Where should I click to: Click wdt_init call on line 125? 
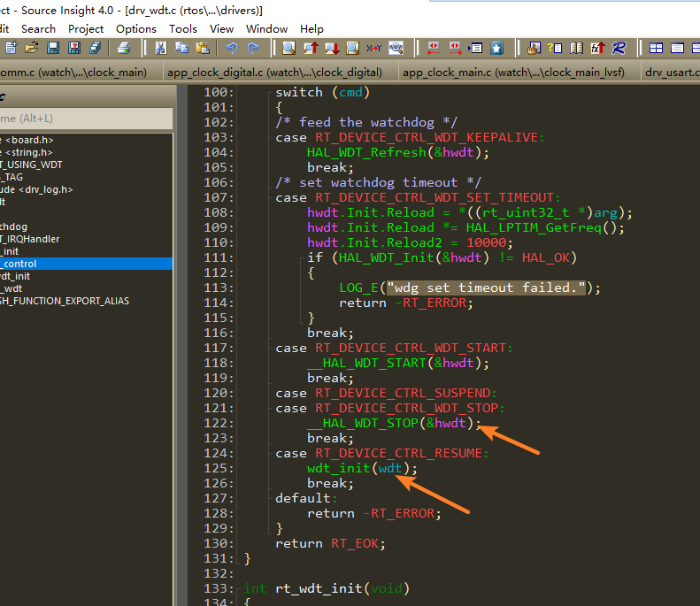(338, 468)
